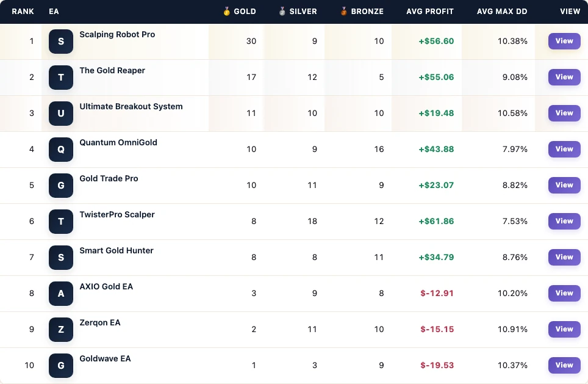Click the AVG MAX DD column header

point(502,11)
